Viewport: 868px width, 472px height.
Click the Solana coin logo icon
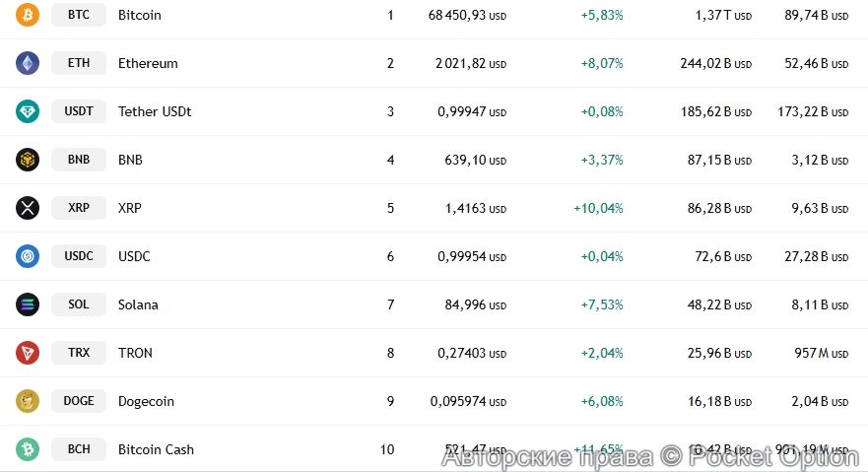(x=28, y=304)
